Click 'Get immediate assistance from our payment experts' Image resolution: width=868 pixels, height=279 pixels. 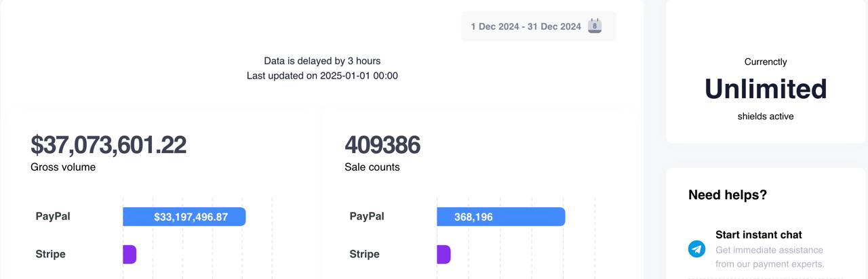(x=770, y=257)
